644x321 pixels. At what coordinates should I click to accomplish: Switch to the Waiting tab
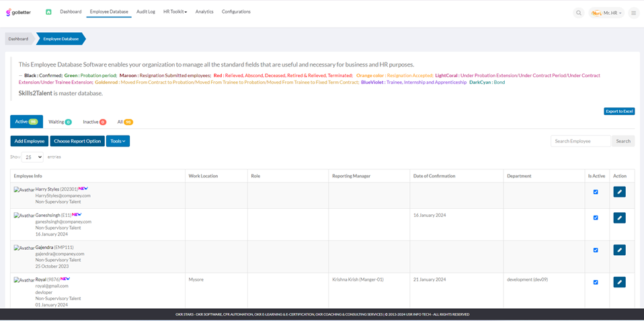pos(60,122)
